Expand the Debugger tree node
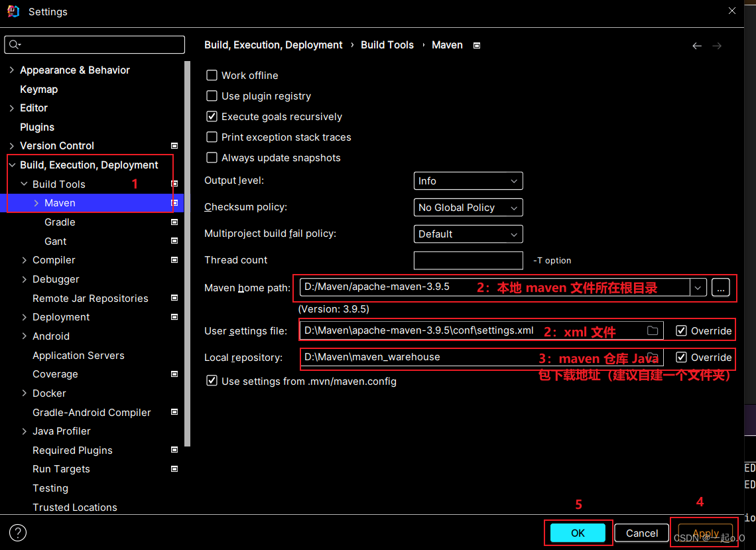 (24, 279)
